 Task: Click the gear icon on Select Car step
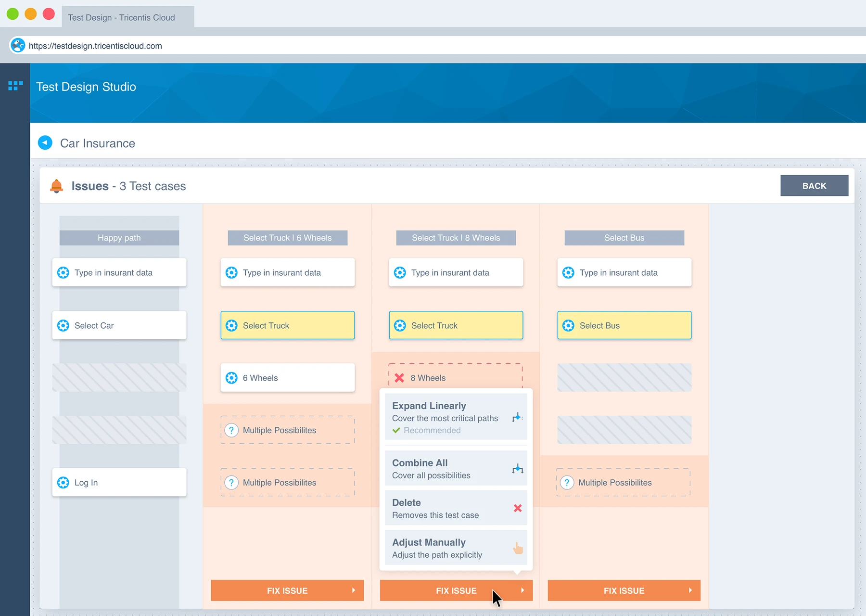63,326
